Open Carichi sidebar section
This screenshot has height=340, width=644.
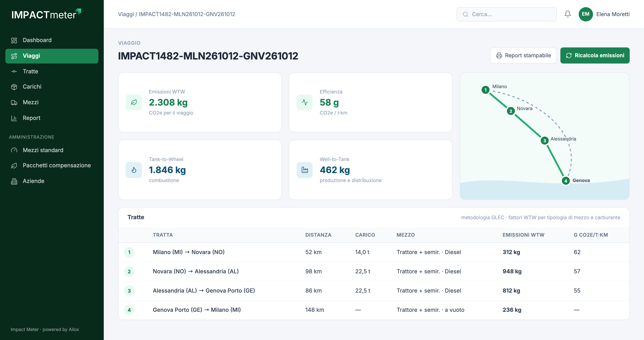[x=52, y=87]
